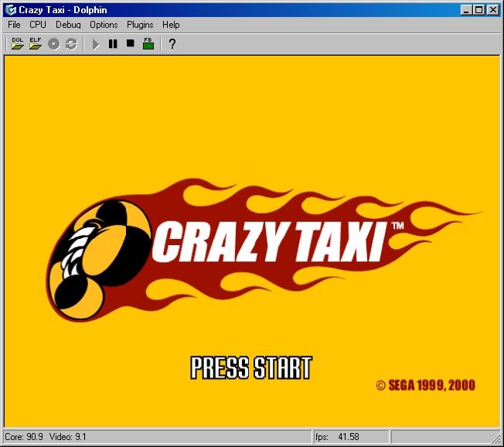Viewport: 504px width, 447px height.
Task: Click the question mark help icon
Action: tap(172, 44)
